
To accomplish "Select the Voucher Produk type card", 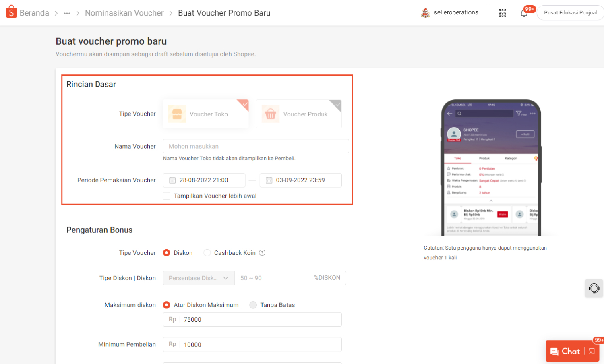I will tap(299, 114).
